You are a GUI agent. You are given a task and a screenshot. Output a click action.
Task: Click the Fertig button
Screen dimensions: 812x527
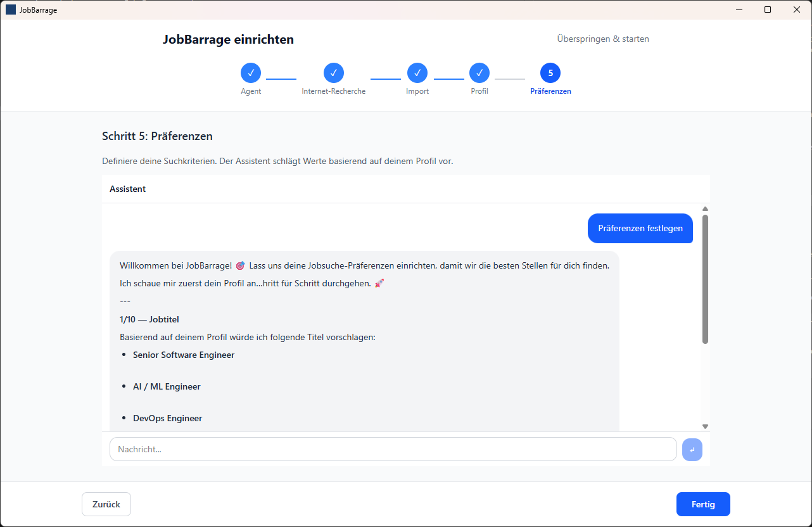pos(703,504)
